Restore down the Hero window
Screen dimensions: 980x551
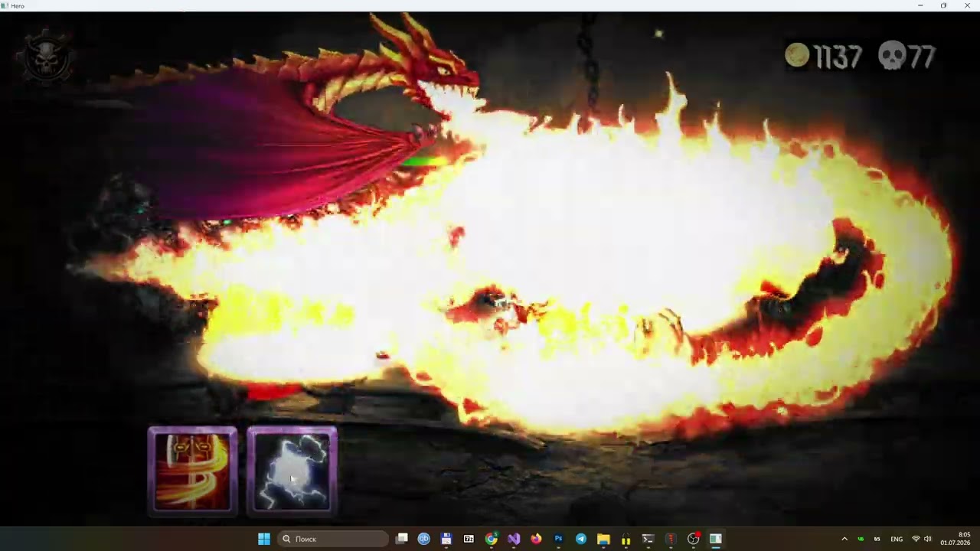click(943, 5)
